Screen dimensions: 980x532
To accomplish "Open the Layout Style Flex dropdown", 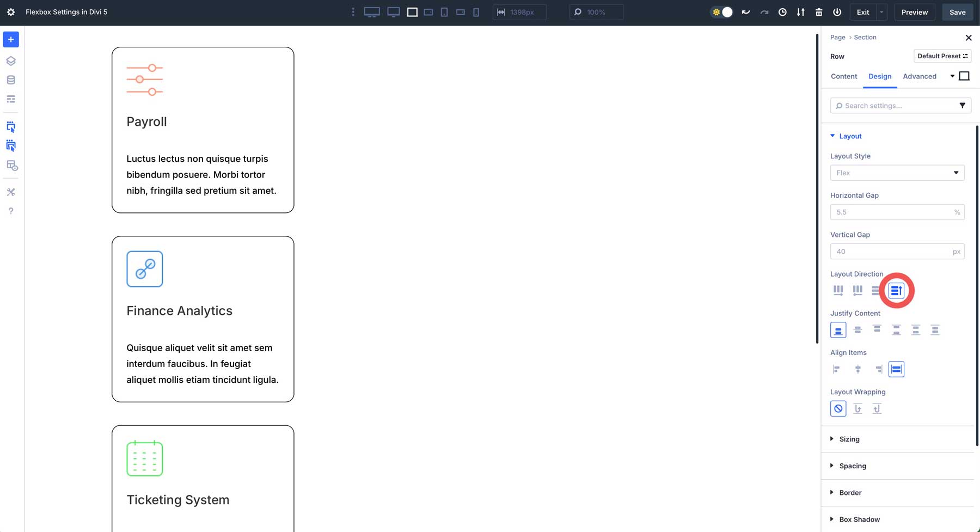I will tap(897, 173).
